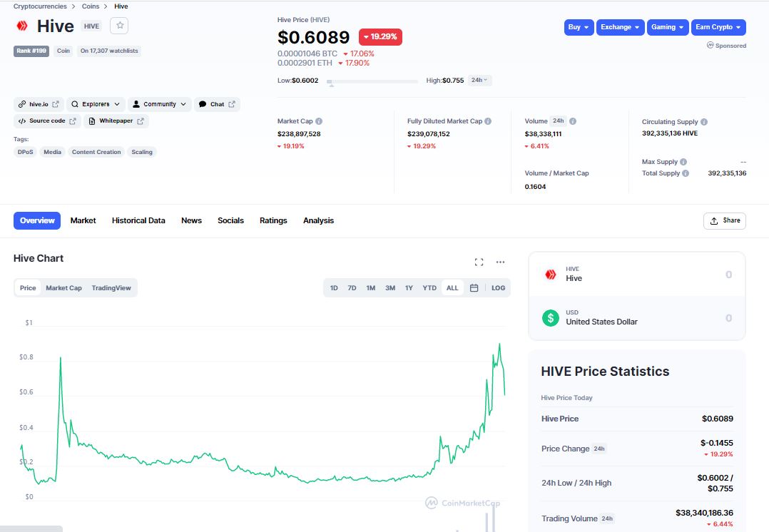This screenshot has height=532, width=769.
Task: Go to Coins breadcrumb
Action: point(90,6)
